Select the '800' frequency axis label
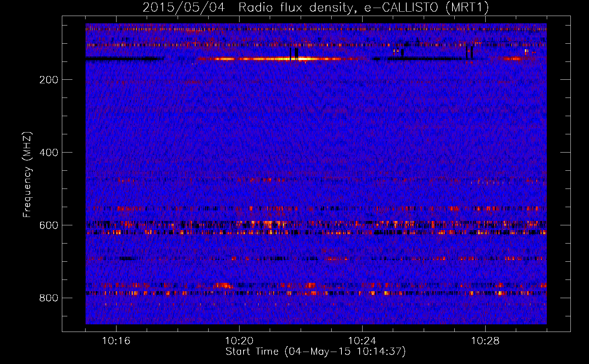 49,298
